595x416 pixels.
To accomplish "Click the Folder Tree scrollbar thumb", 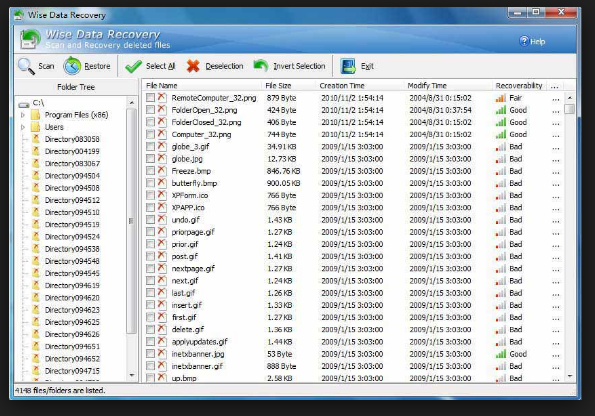I will 131,221.
